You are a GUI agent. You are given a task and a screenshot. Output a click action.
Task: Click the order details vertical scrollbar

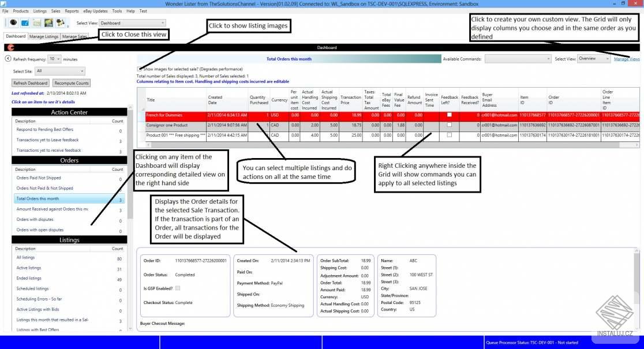point(636,288)
